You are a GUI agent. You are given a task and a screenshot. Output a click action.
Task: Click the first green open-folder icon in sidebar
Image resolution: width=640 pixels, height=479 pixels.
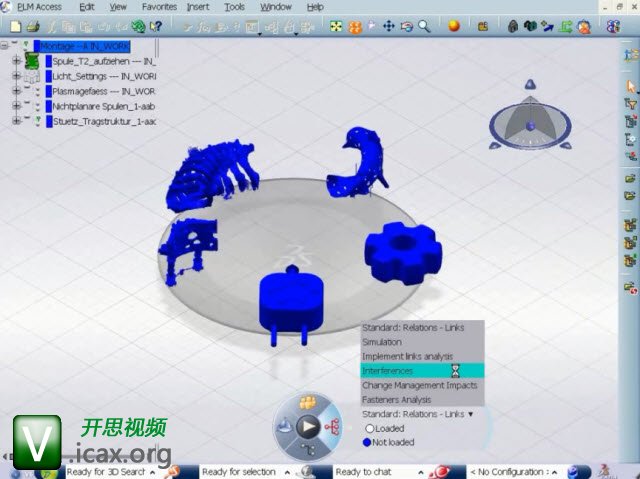(x=631, y=178)
